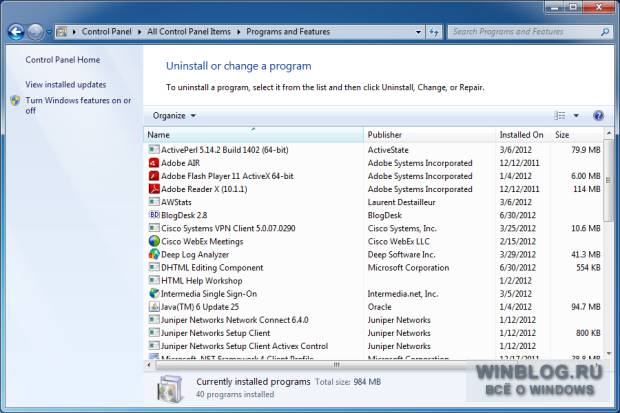Click the Programs and Features breadcrumb
This screenshot has height=413, width=620.
(288, 32)
